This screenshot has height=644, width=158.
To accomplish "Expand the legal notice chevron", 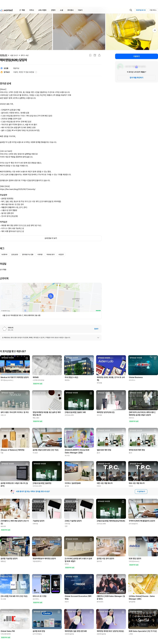I will click(98, 338).
